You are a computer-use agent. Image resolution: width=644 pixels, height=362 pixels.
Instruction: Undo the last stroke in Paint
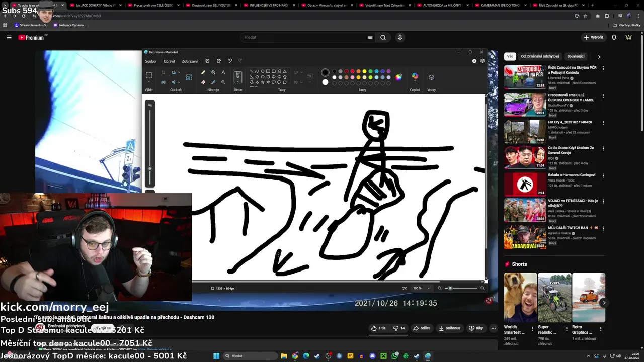tap(230, 61)
